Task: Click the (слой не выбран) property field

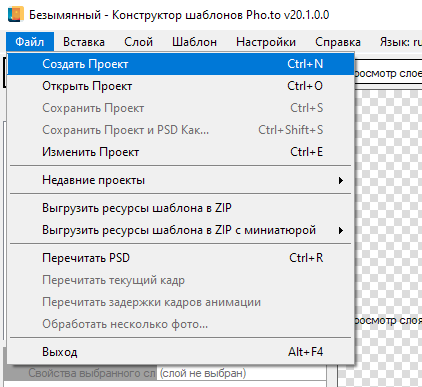Action: click(x=242, y=373)
